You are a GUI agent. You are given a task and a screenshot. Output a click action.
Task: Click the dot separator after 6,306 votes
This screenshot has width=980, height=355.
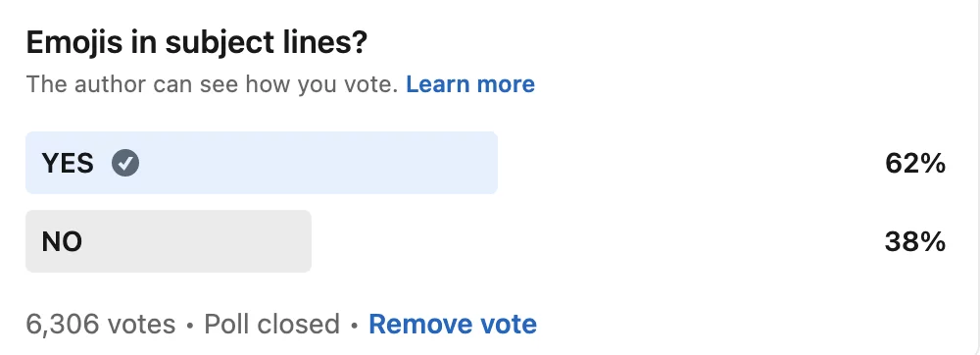pos(190,325)
